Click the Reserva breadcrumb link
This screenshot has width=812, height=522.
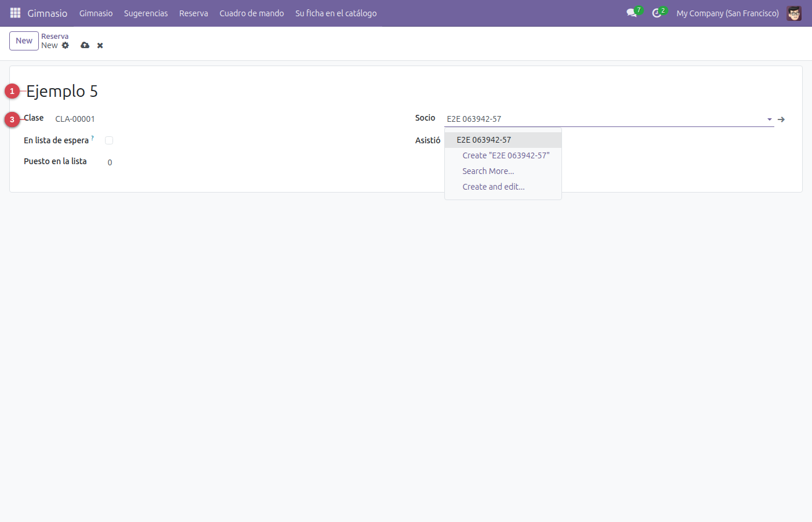coord(55,36)
